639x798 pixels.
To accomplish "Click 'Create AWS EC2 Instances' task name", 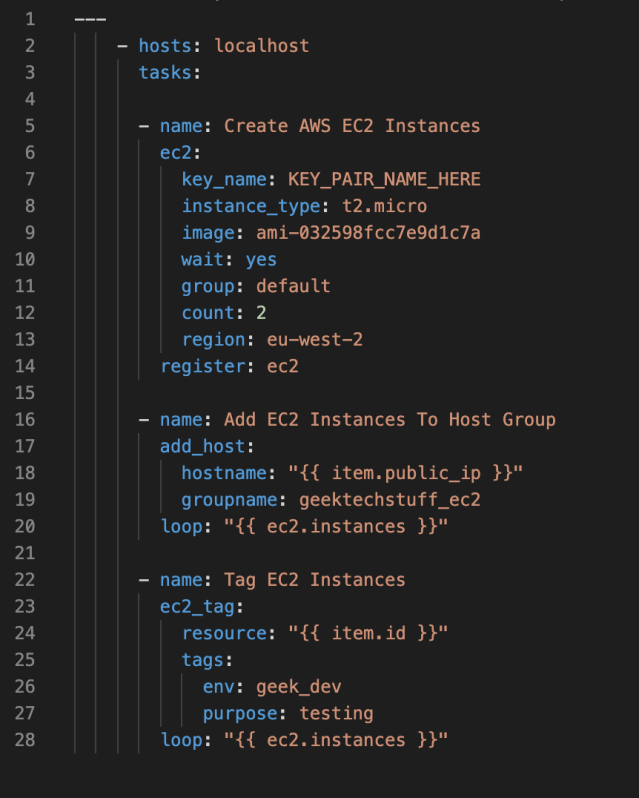I will [x=352, y=126].
